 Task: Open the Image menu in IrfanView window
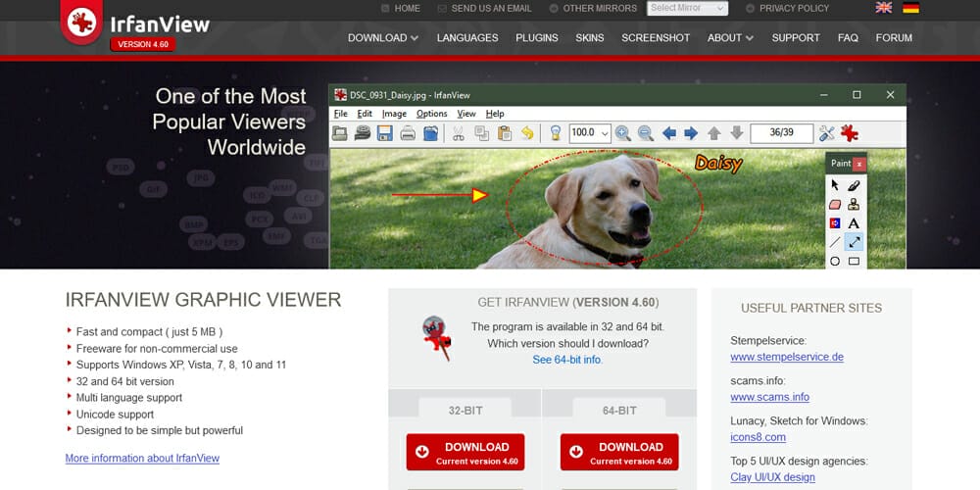394,114
